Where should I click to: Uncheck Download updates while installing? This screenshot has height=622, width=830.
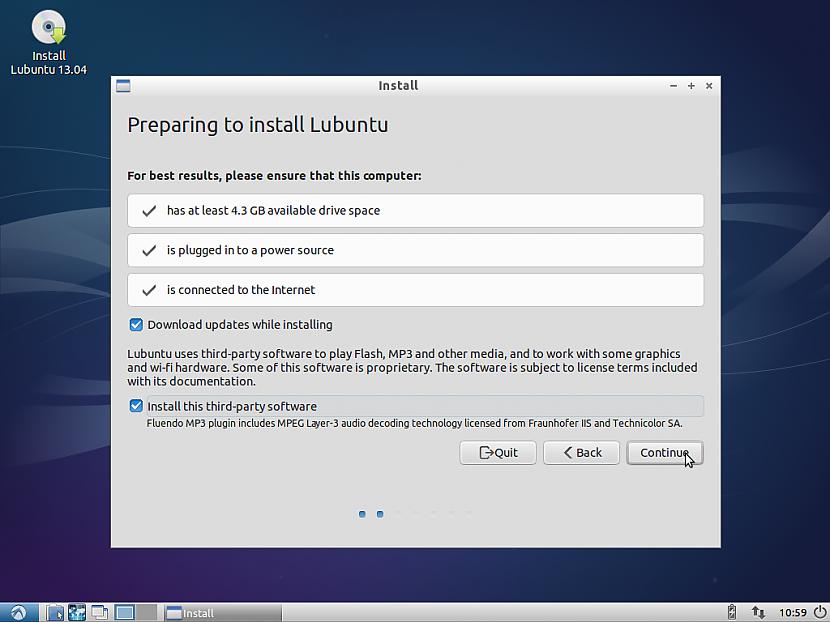(136, 324)
